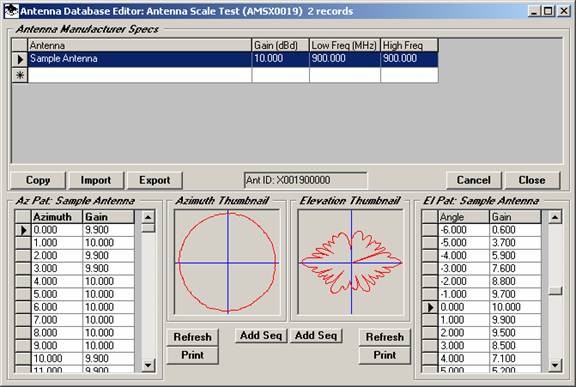Select the Gain (dBd) cell showing 10.000
576x387 pixels.
[x=280, y=59]
